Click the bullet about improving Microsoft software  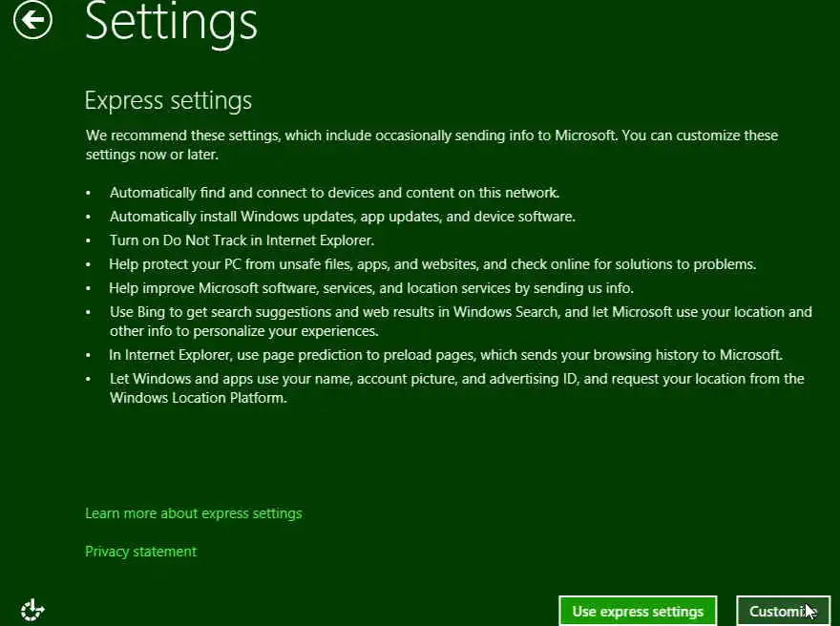tap(370, 287)
